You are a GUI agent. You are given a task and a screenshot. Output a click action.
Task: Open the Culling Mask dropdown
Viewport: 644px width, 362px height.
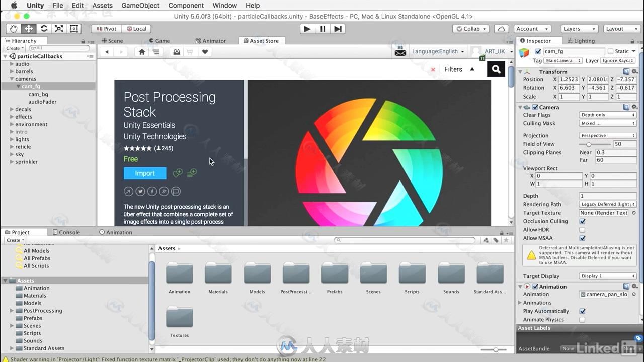(608, 123)
